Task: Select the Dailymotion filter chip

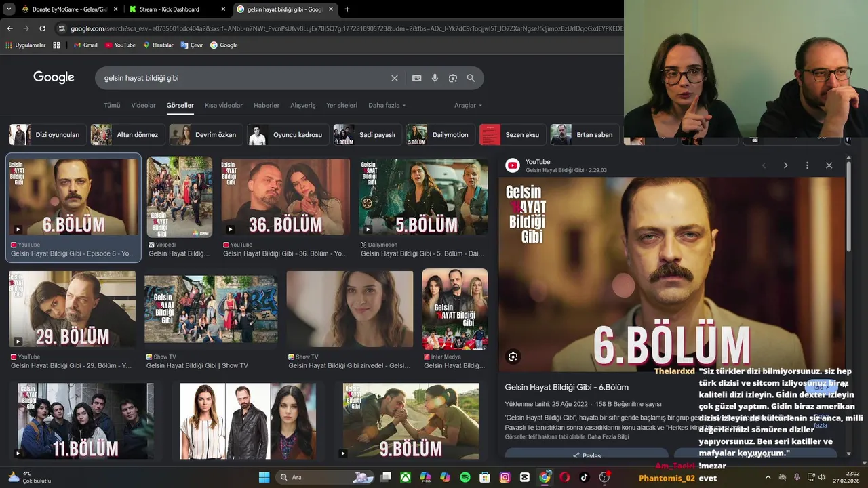Action: tap(440, 135)
